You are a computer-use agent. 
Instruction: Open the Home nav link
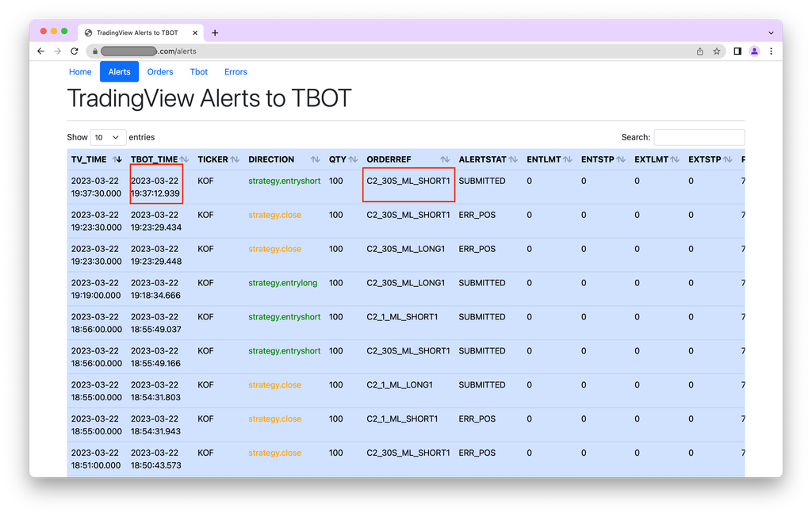click(80, 72)
